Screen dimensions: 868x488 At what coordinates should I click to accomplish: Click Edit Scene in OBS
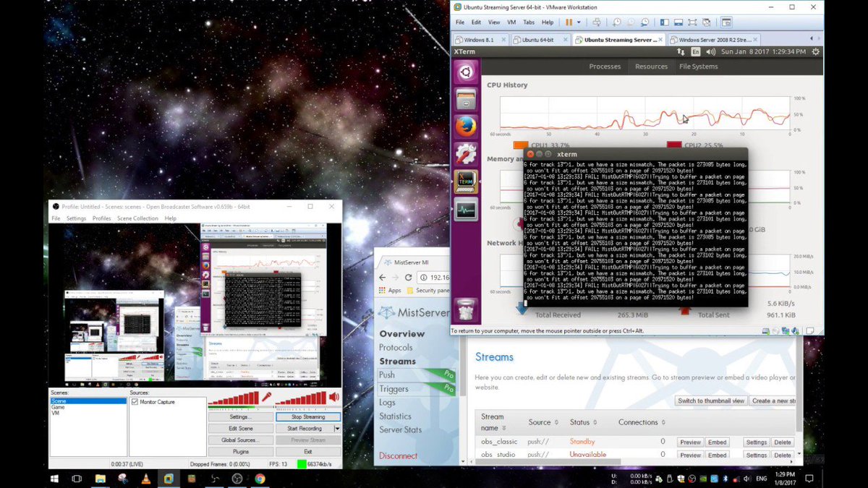coord(240,429)
